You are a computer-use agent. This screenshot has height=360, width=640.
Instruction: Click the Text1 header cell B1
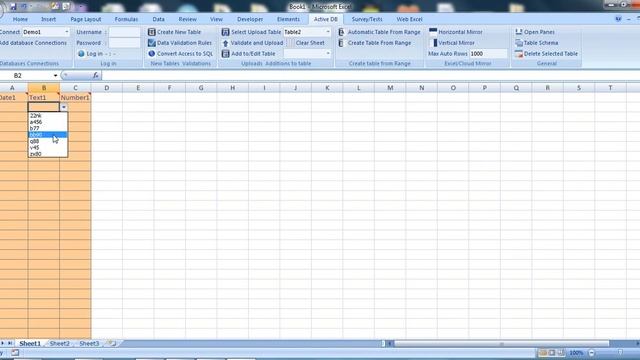[44, 98]
